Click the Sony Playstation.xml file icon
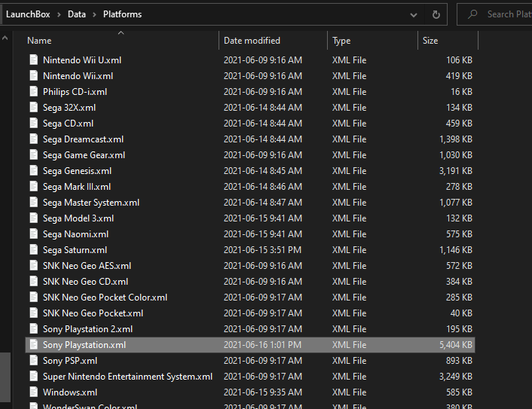 tap(34, 345)
